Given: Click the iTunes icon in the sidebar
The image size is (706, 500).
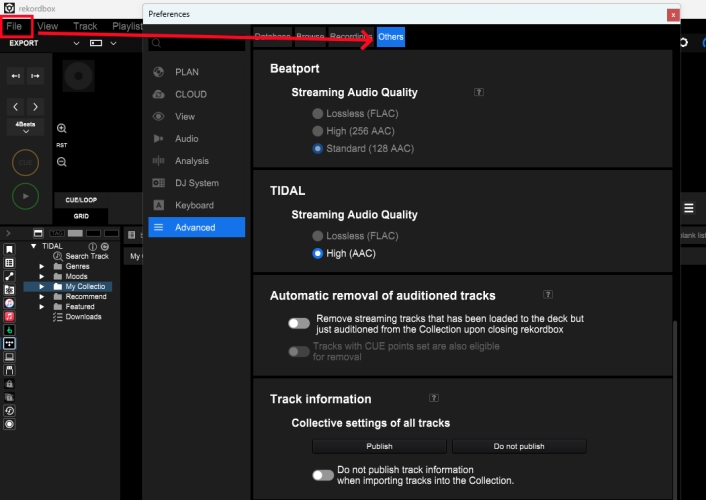Looking at the screenshot, I should (x=9, y=303).
